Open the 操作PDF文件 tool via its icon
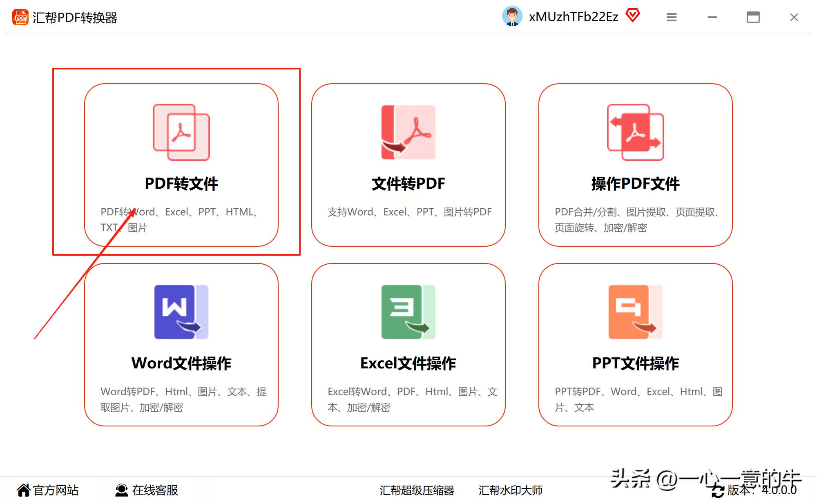This screenshot has height=504, width=817. tap(634, 132)
